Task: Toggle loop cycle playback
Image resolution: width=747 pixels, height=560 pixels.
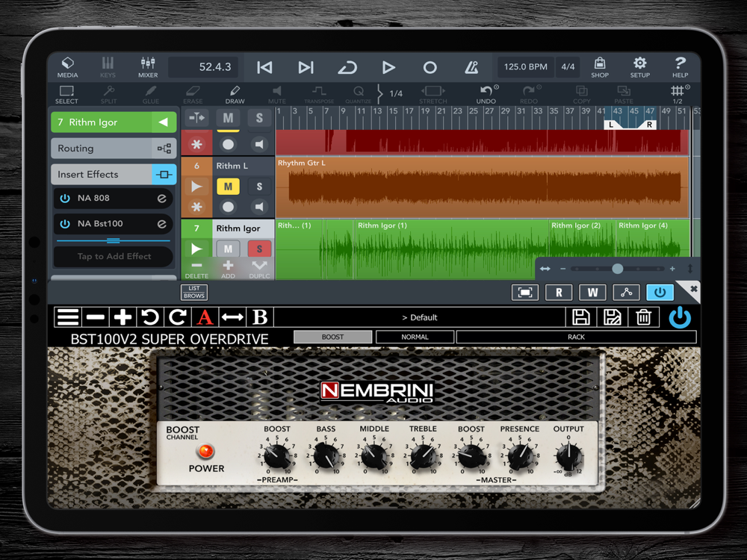Action: coord(347,68)
